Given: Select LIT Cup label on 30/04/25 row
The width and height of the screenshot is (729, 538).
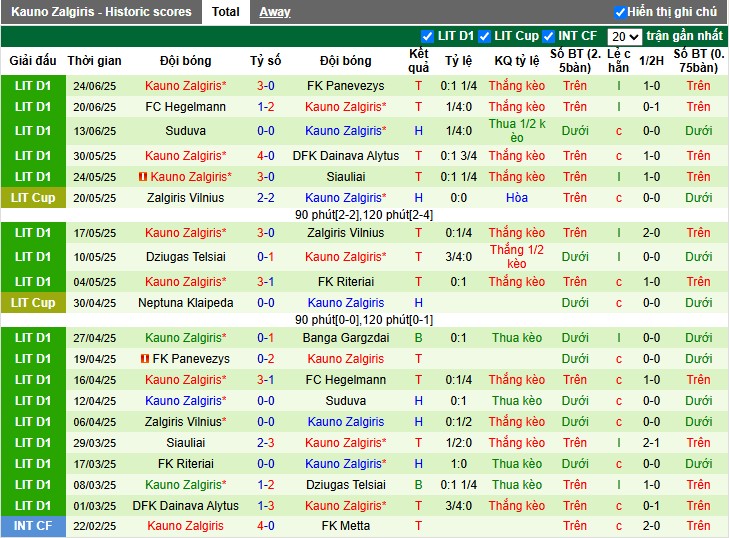Looking at the screenshot, I should pos(33,303).
